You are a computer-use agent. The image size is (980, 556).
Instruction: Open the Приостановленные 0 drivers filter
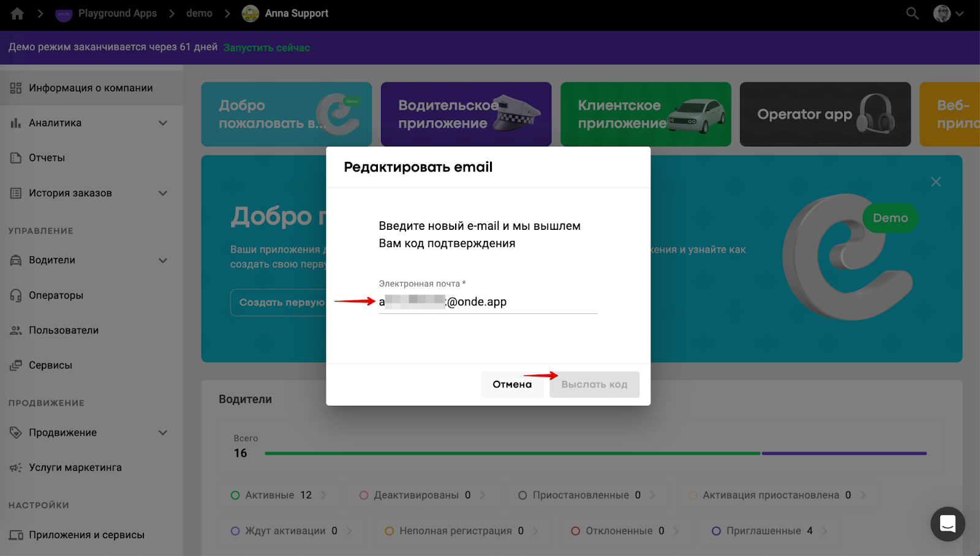pos(587,495)
